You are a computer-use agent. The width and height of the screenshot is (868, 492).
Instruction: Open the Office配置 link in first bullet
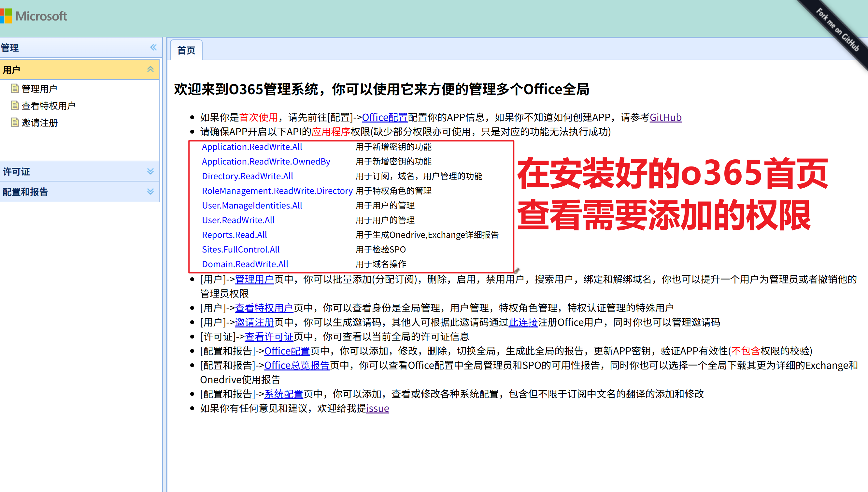(385, 117)
